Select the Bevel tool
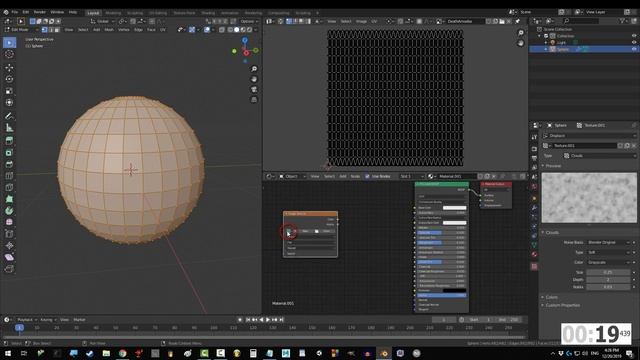640x360 pixels. tap(9, 164)
